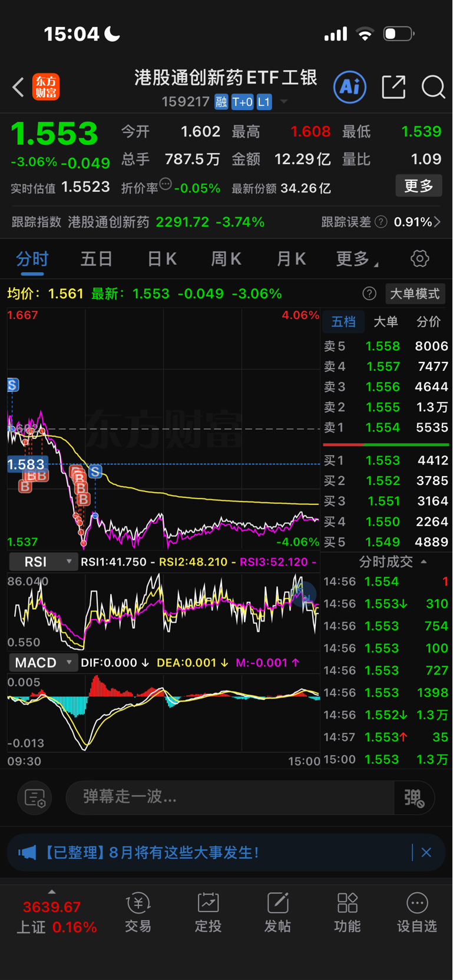Collapse 分时成交 panel arrow
This screenshot has width=453, height=980.
(424, 562)
